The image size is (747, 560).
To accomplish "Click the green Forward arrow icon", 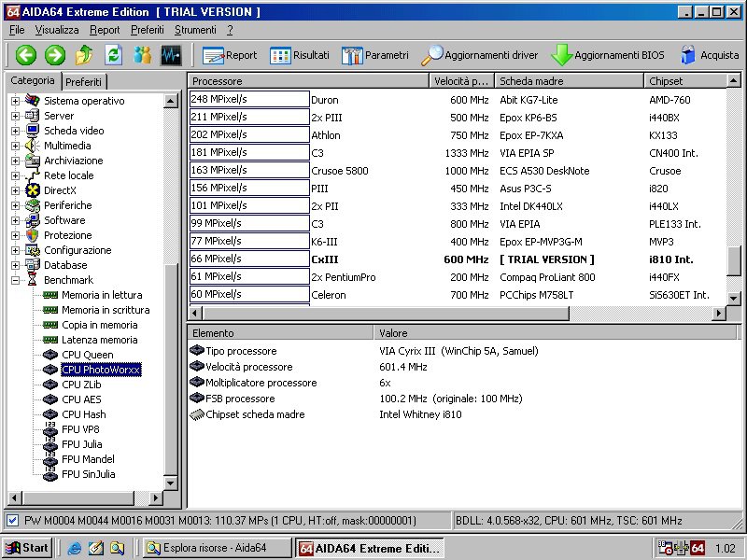I will pos(55,55).
